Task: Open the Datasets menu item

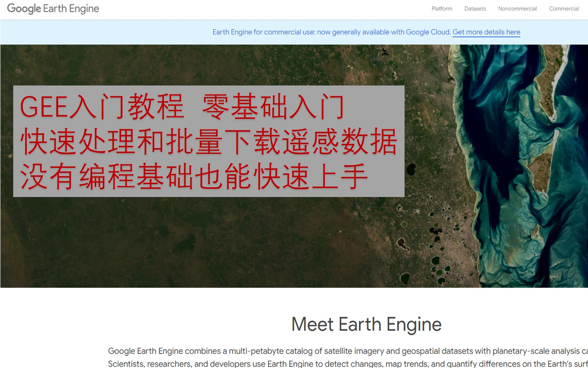Action: pyautogui.click(x=475, y=9)
